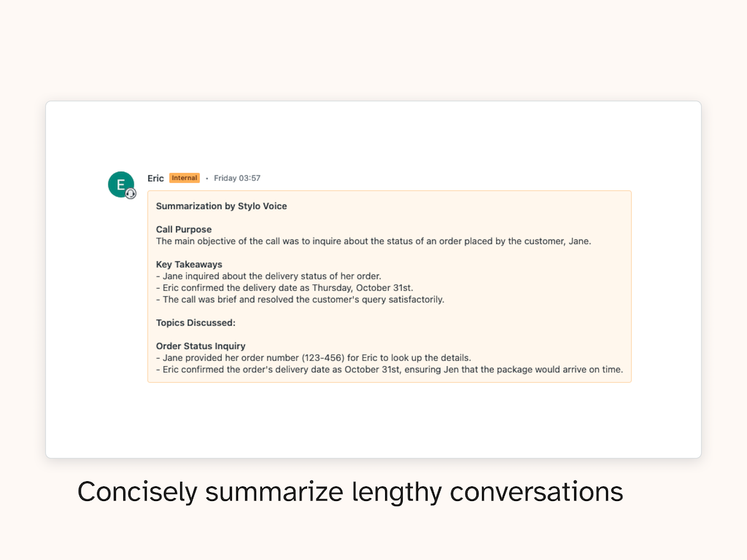Select the Call Purpose heading
The width and height of the screenshot is (747, 560).
point(184,230)
